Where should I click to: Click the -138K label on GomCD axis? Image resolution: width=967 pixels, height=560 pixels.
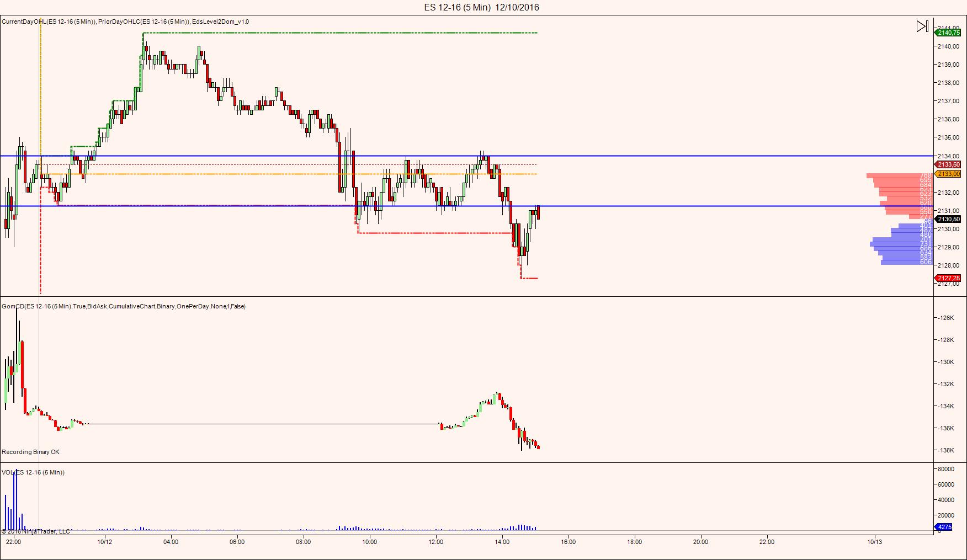pyautogui.click(x=946, y=450)
